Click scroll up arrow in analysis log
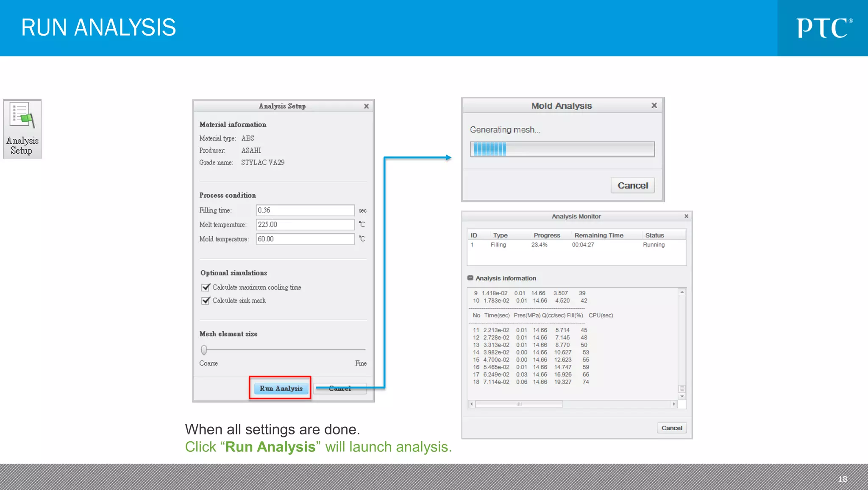Viewport: 868px width, 490px height. [682, 292]
